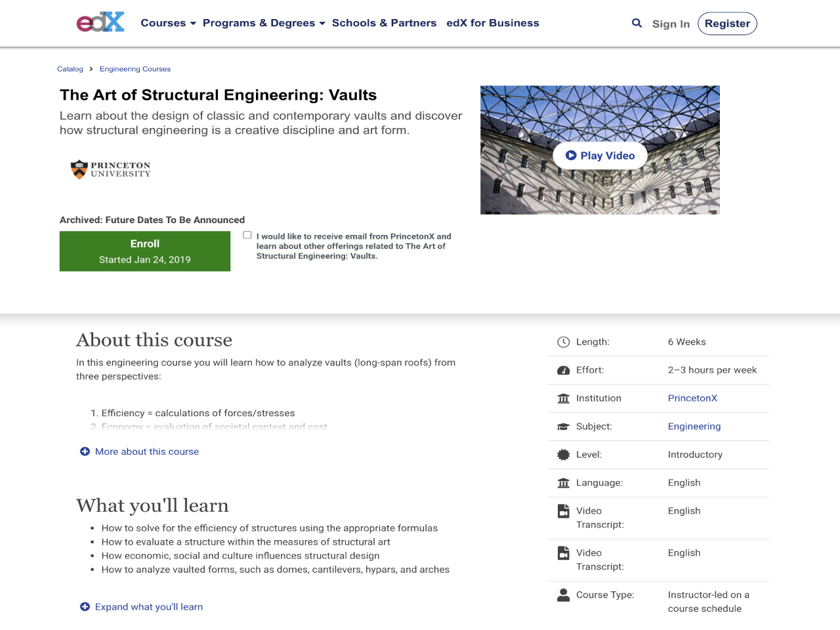
Task: Click Instructor-led on a course schedule text
Action: [709, 602]
